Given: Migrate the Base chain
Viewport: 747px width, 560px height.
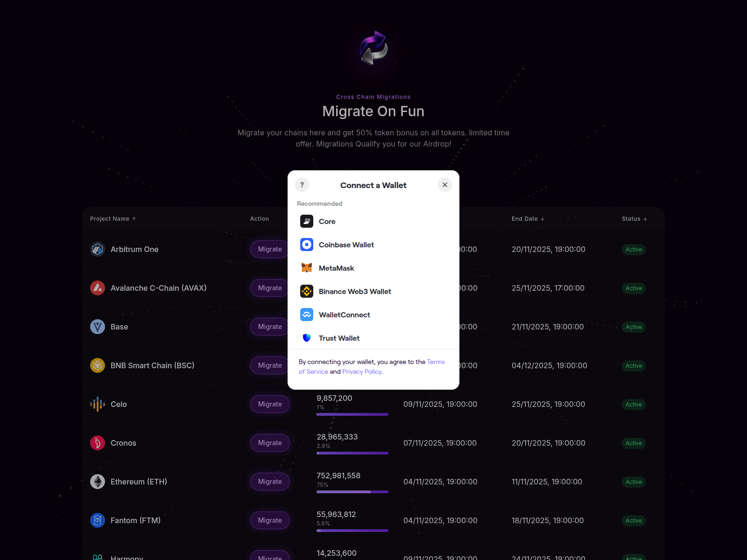Looking at the screenshot, I should click(270, 327).
